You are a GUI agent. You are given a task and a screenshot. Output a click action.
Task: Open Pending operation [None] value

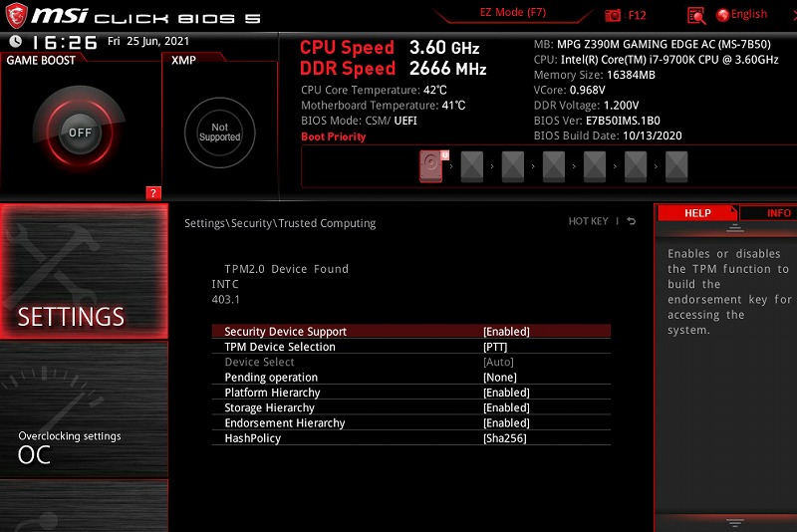(x=500, y=378)
